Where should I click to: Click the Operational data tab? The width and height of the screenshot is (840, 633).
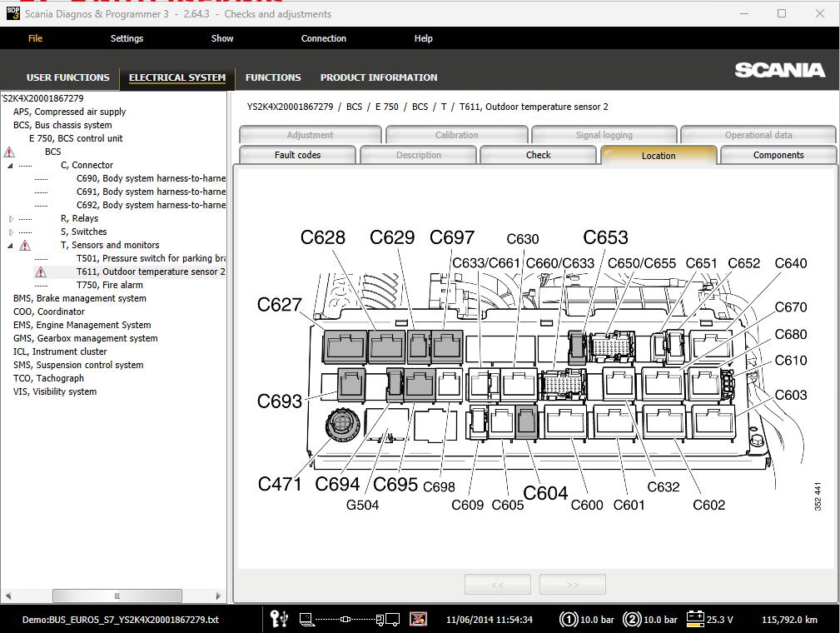758,135
